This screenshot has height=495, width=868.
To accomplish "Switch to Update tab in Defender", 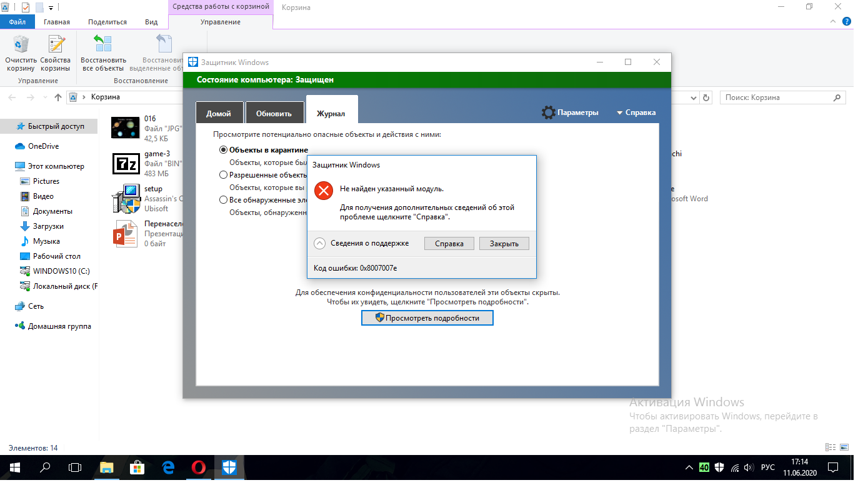I will pos(274,113).
